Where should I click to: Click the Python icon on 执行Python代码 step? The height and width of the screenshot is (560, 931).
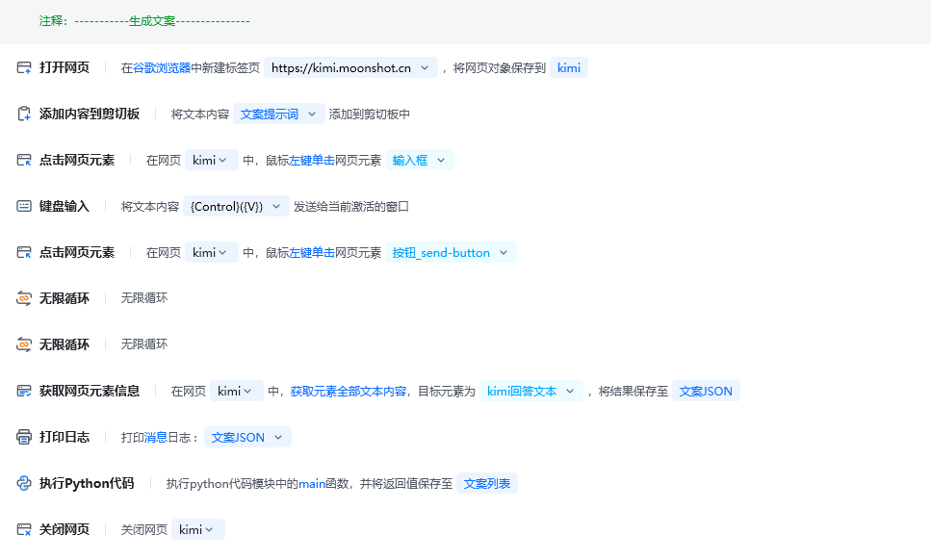click(x=23, y=482)
